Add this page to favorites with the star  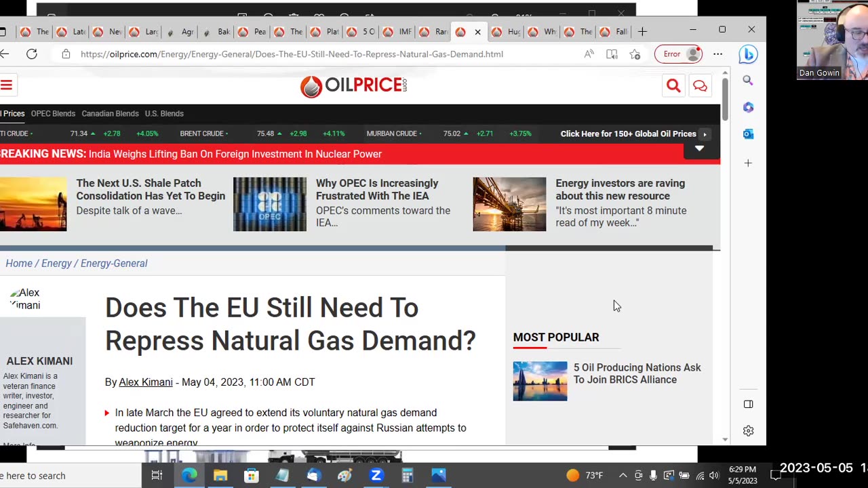point(635,54)
